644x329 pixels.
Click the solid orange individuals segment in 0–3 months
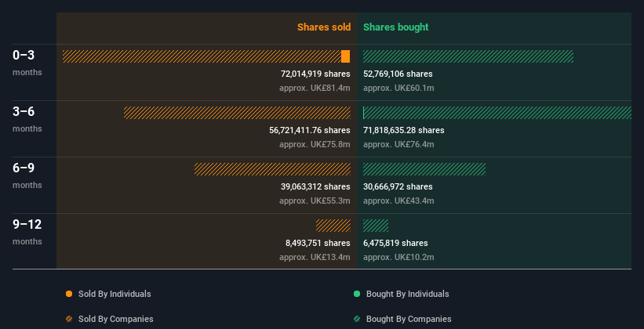tap(345, 56)
